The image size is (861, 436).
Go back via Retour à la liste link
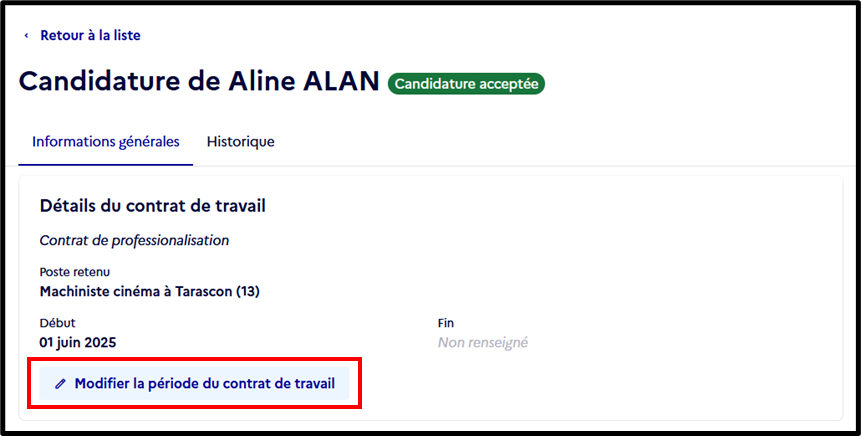pos(90,36)
